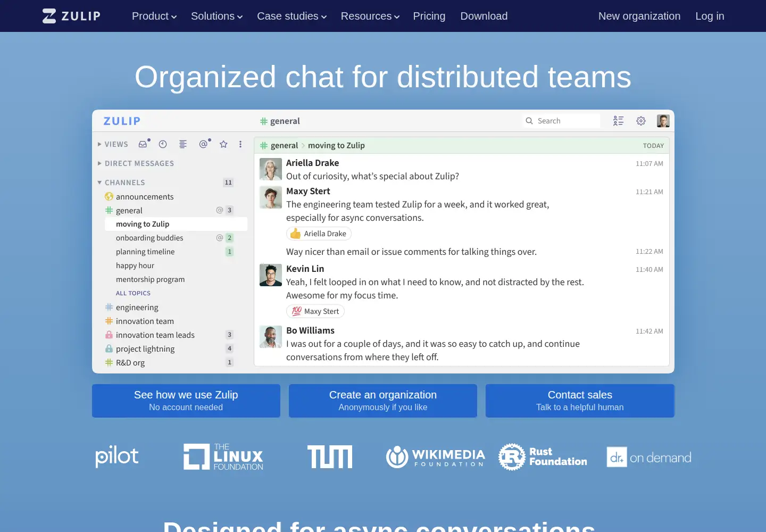Open the Pricing page
This screenshot has height=532, width=766.
[429, 16]
